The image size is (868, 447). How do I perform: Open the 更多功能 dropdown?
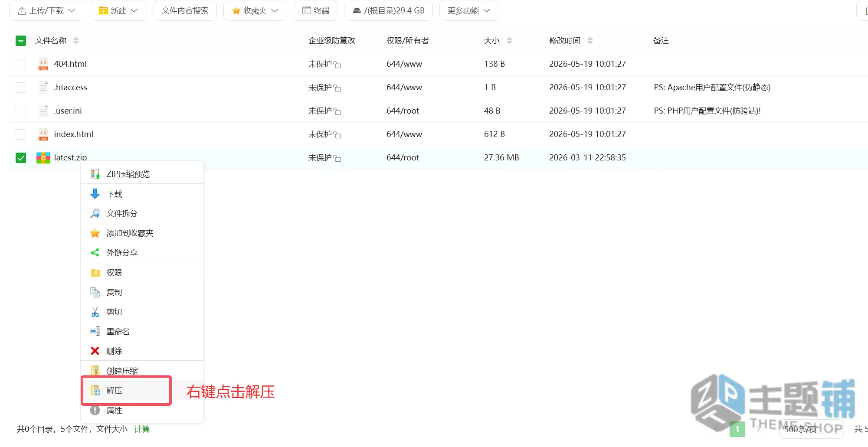click(469, 10)
